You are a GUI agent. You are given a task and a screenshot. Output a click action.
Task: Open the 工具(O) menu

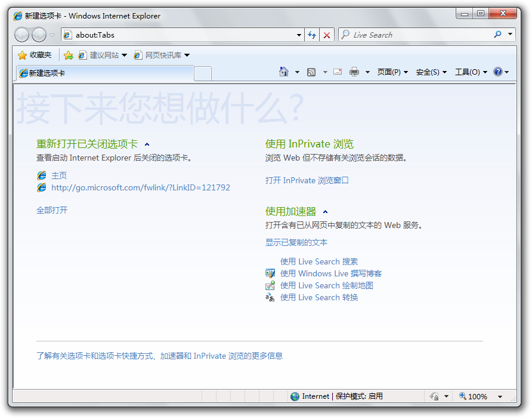click(471, 72)
